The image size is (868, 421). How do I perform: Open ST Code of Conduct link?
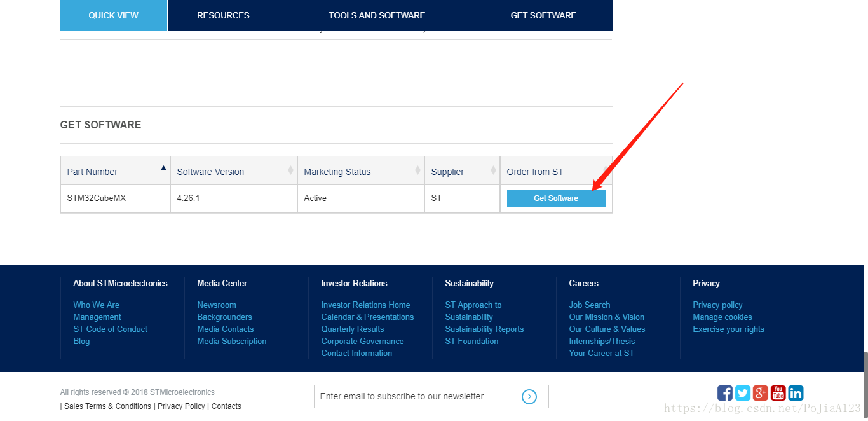click(x=111, y=329)
